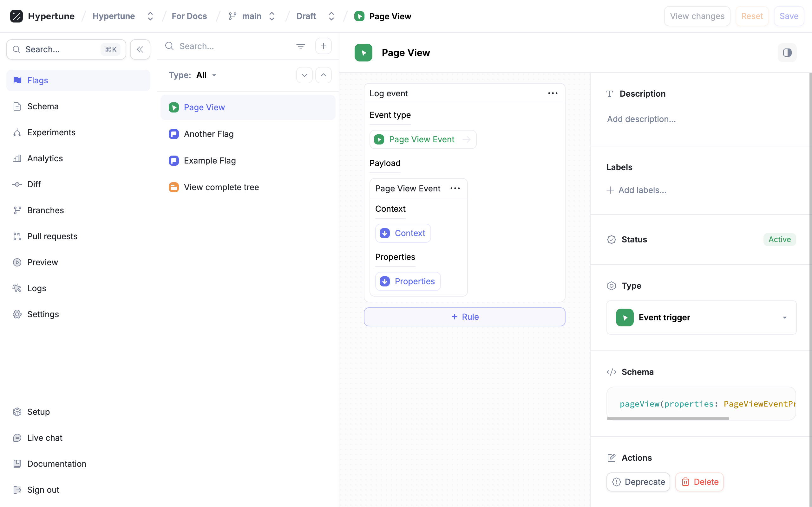Open Log event three-dot options menu

[x=552, y=93]
